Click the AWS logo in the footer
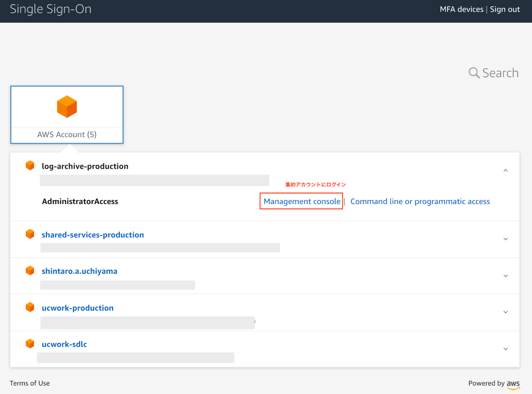Viewport: 532px width, 394px height. coord(513,384)
